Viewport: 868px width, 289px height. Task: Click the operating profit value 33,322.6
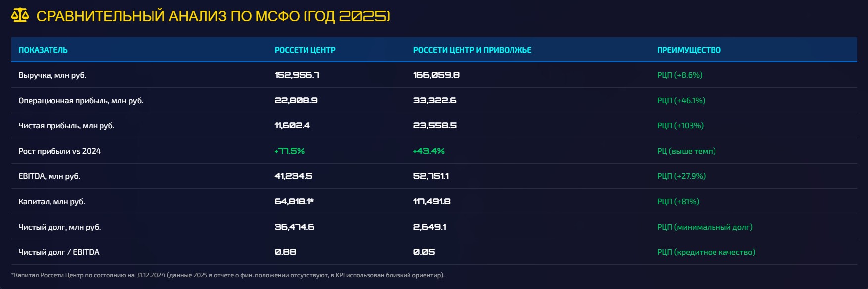435,101
